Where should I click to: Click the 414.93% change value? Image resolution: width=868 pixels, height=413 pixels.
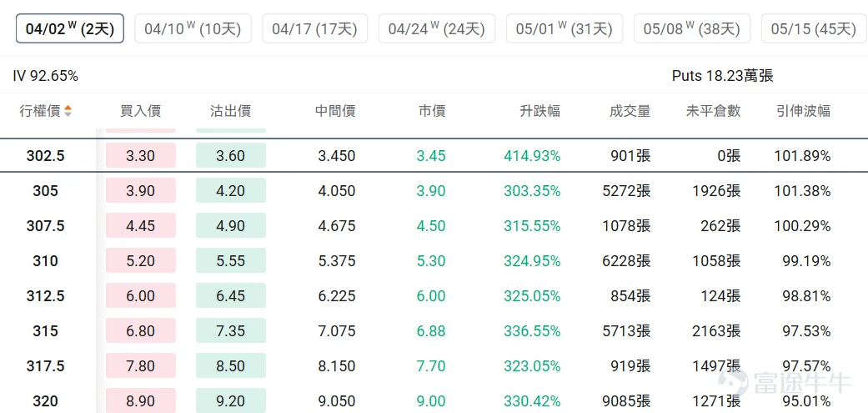click(532, 156)
